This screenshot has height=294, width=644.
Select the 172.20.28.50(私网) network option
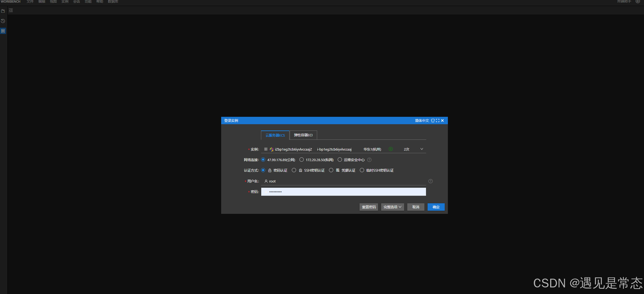(x=302, y=160)
